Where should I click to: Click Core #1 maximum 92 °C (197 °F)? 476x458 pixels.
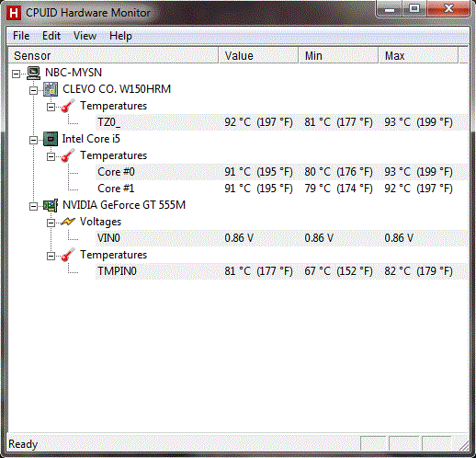pyautogui.click(x=418, y=189)
